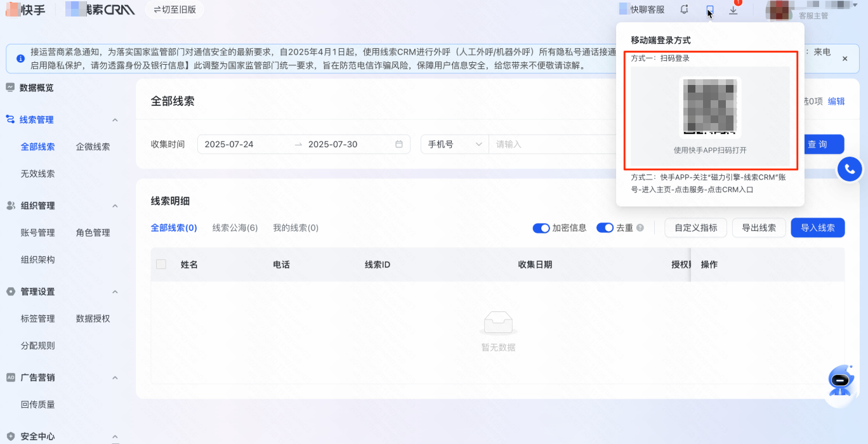This screenshot has height=444, width=868.
Task: Switch to 我的线索(0) tab
Action: click(296, 228)
